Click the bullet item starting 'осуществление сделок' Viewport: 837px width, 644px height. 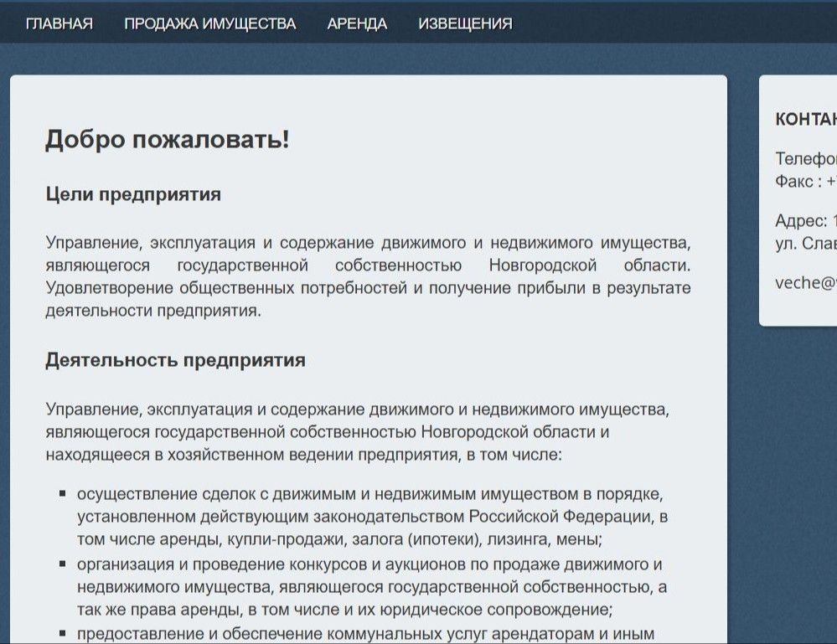click(x=372, y=516)
